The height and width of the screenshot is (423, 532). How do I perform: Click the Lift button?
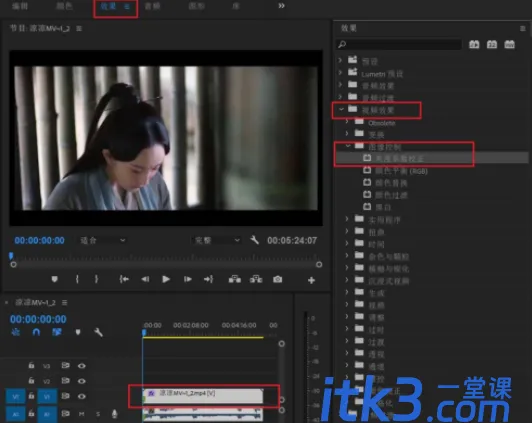pyautogui.click(x=234, y=279)
